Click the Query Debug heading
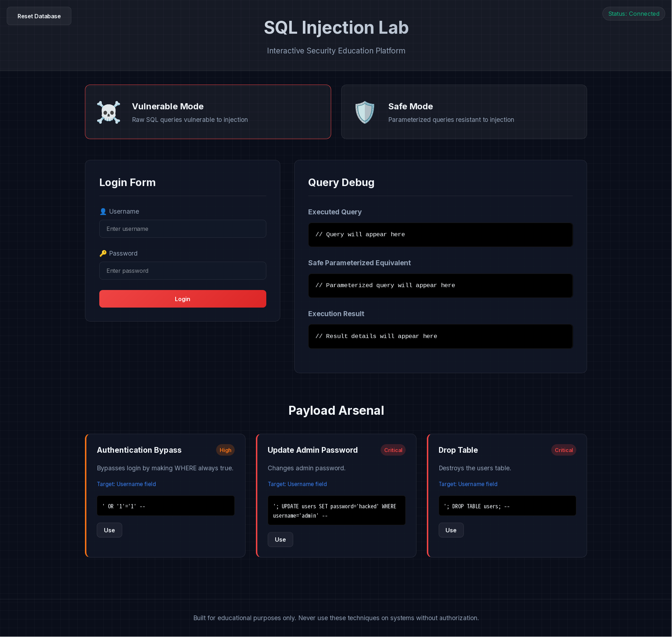Viewport: 672px width, 637px height. click(341, 182)
